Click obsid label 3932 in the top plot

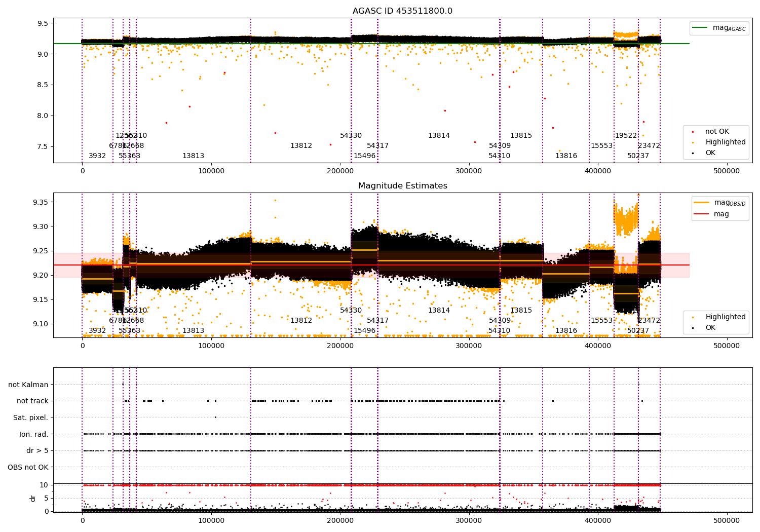pyautogui.click(x=97, y=156)
